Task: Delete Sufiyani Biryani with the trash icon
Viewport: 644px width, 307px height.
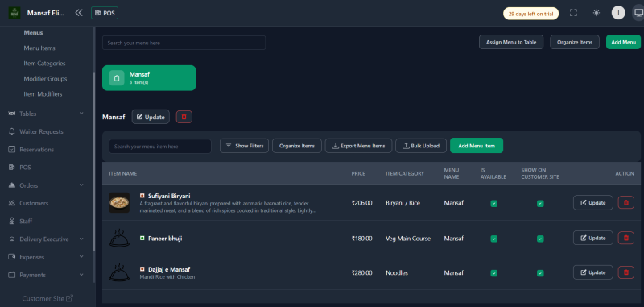Action: coord(626,202)
